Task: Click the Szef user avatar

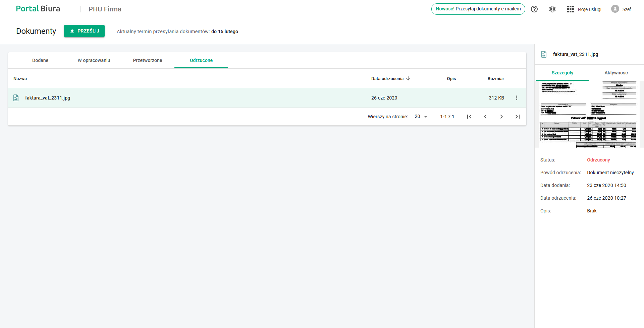Action: tap(615, 9)
